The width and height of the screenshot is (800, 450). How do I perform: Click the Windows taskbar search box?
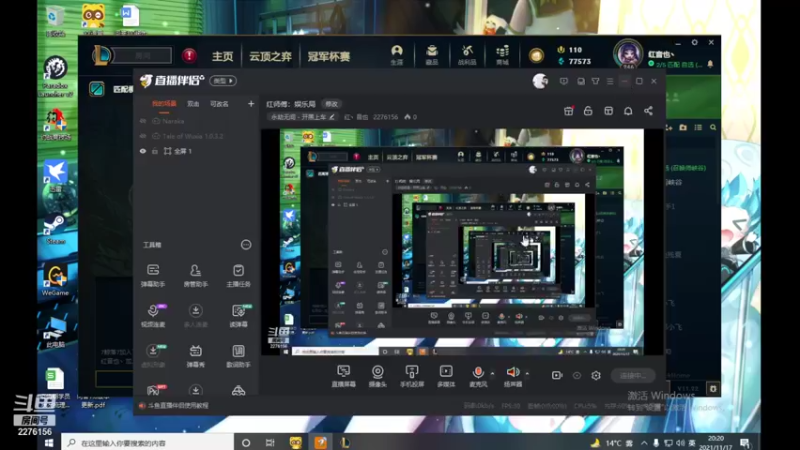(148, 443)
